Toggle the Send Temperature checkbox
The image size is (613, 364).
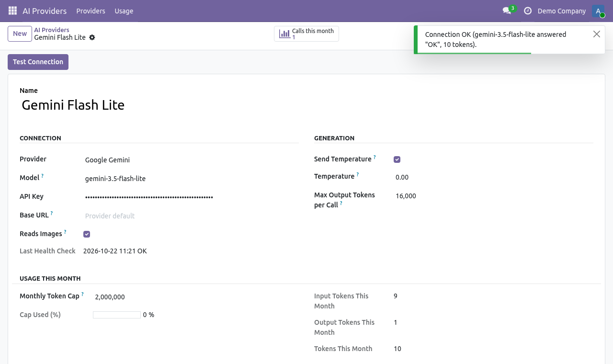[397, 159]
